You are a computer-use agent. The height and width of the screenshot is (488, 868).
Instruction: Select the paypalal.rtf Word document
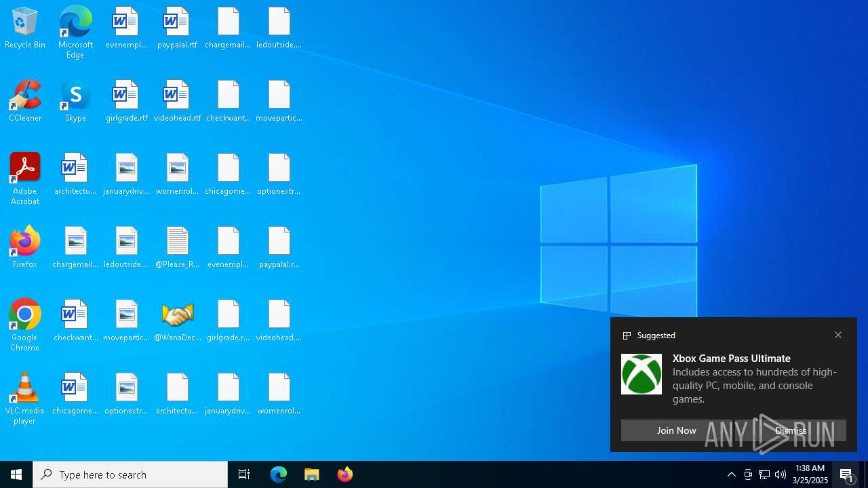pos(178,28)
